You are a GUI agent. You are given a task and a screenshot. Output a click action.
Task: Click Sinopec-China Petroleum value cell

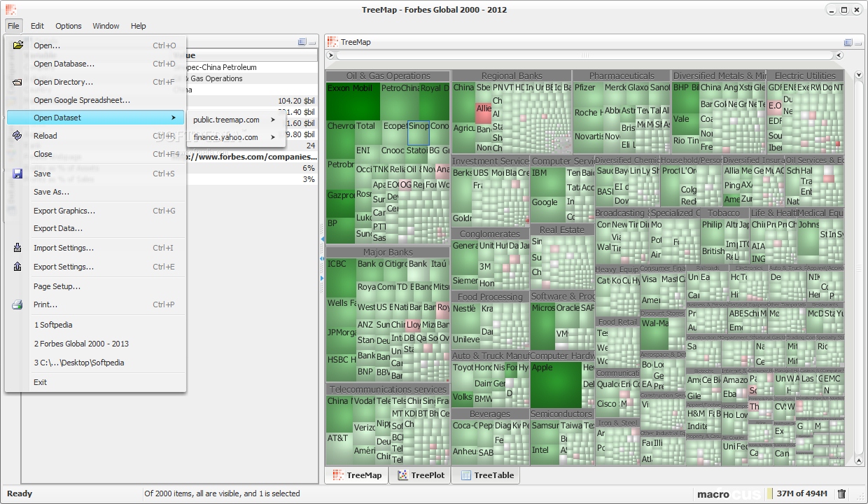[x=245, y=67]
